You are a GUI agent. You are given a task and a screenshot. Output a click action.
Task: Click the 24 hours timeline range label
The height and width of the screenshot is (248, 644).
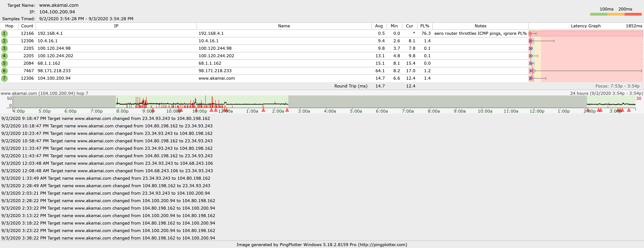click(607, 93)
